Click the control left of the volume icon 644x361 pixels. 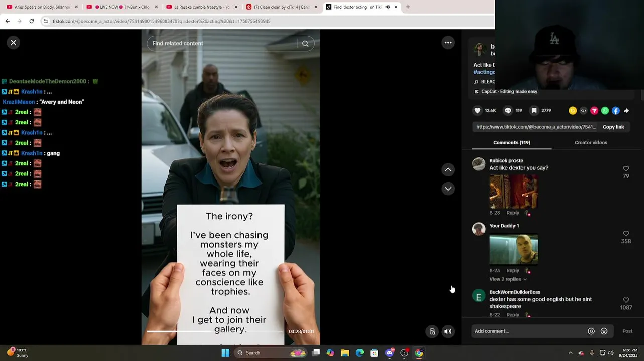pyautogui.click(x=432, y=331)
